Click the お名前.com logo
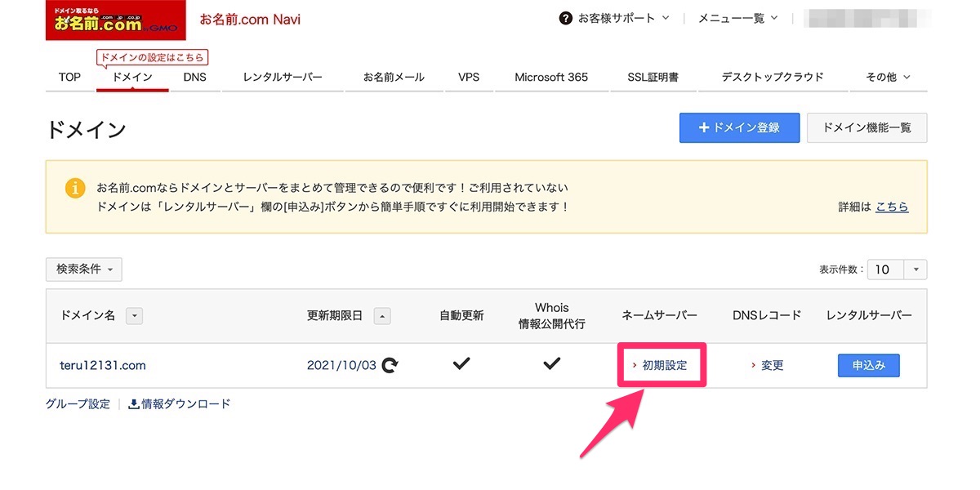Screen dimensions: 980x490 [116, 20]
